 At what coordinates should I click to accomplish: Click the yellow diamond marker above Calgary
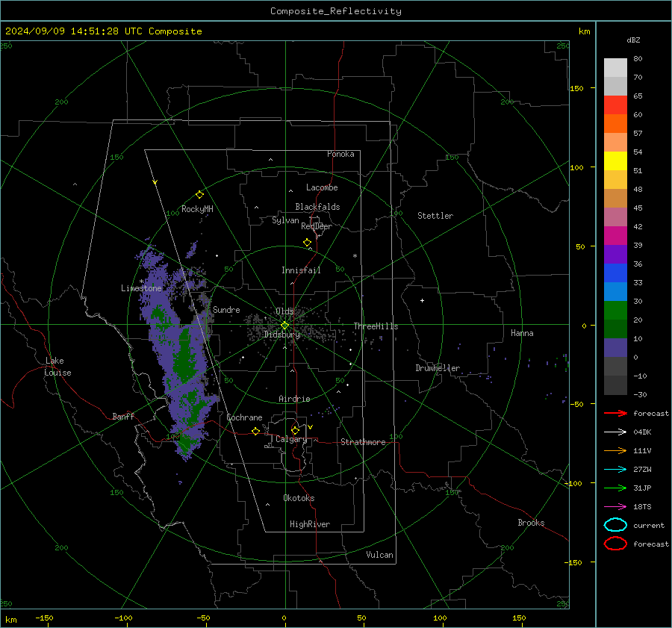(295, 430)
